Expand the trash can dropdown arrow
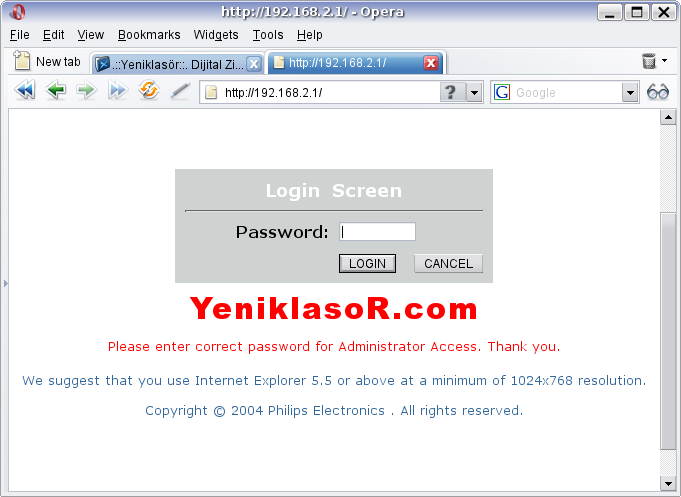Screen dimensions: 681x497 (x=665, y=61)
